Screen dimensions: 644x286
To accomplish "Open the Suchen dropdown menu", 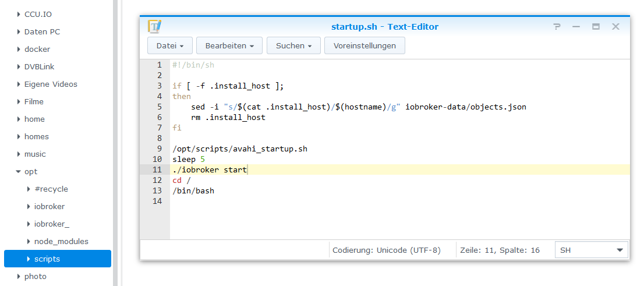I will [293, 45].
